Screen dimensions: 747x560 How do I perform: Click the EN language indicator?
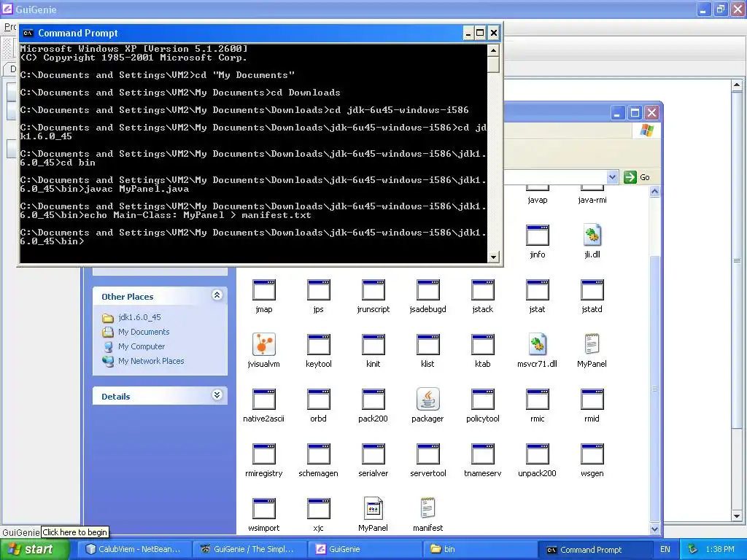coord(665,550)
